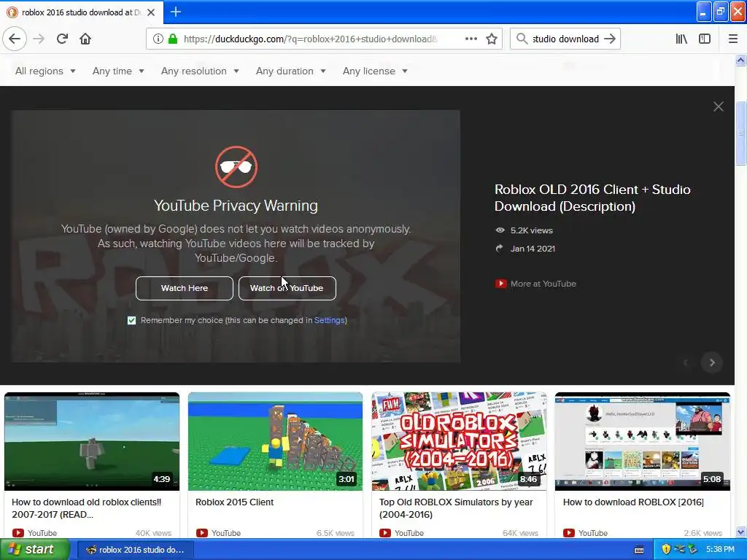Viewport: 747px width, 560px height.
Task: Open the Roblox 2015 Client thumbnail
Action: coord(275,441)
